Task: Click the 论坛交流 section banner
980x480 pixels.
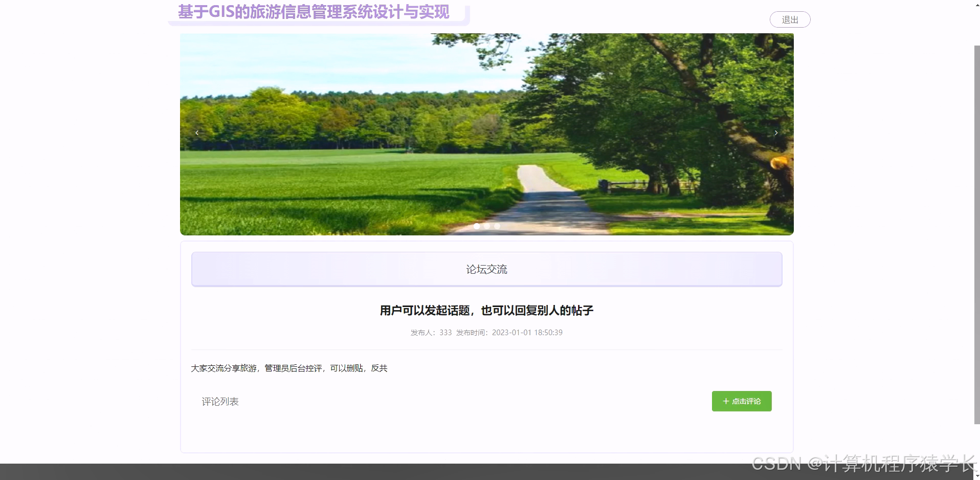Action: tap(486, 269)
